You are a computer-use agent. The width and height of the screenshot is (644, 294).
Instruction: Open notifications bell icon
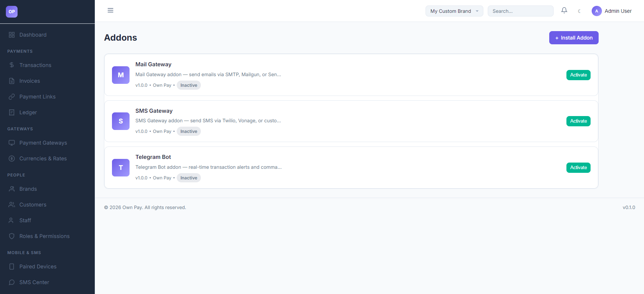564,11
